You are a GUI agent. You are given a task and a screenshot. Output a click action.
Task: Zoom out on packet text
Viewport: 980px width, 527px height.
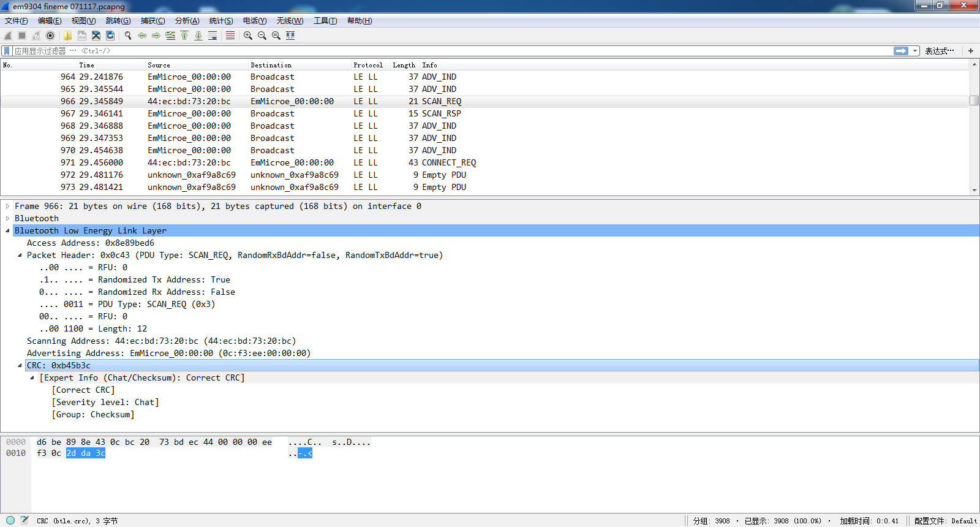coord(262,36)
